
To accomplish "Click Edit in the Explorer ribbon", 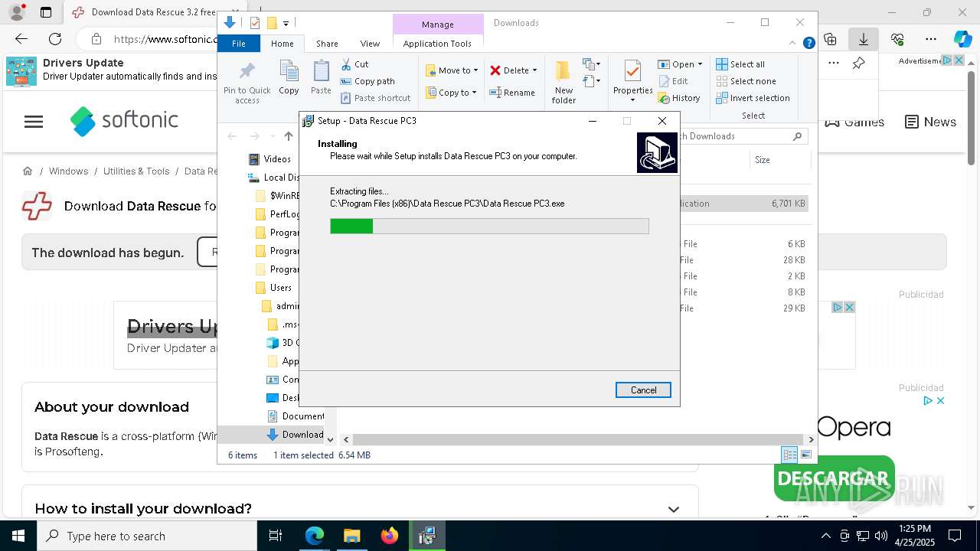I will tap(673, 81).
